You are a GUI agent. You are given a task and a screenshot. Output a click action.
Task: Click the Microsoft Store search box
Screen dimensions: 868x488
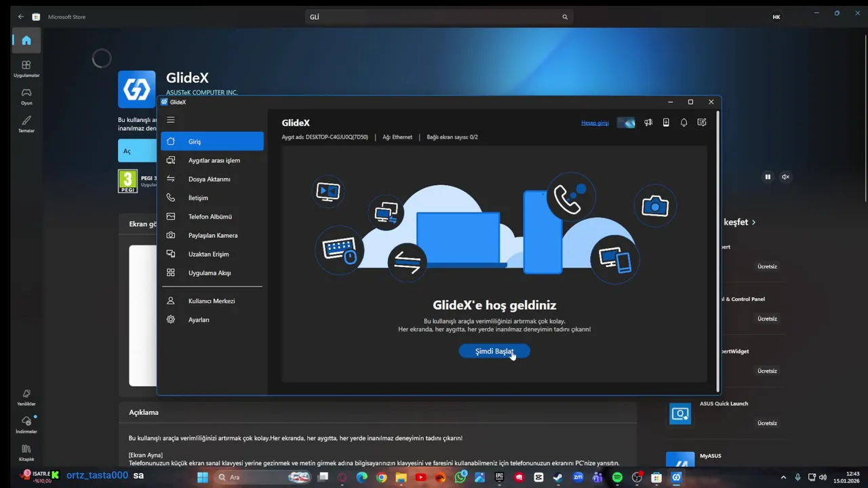point(439,16)
